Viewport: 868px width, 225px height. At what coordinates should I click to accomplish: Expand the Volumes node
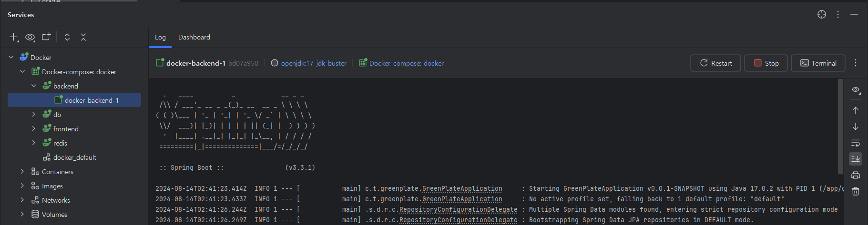[x=22, y=214]
